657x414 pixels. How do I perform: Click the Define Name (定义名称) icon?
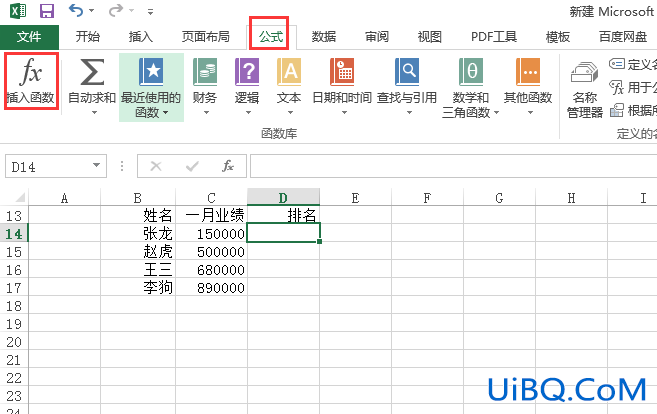(616, 64)
